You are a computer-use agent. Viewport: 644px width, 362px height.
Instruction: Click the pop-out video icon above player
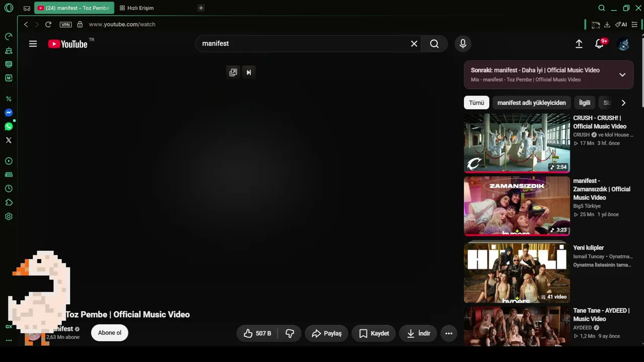tap(233, 72)
